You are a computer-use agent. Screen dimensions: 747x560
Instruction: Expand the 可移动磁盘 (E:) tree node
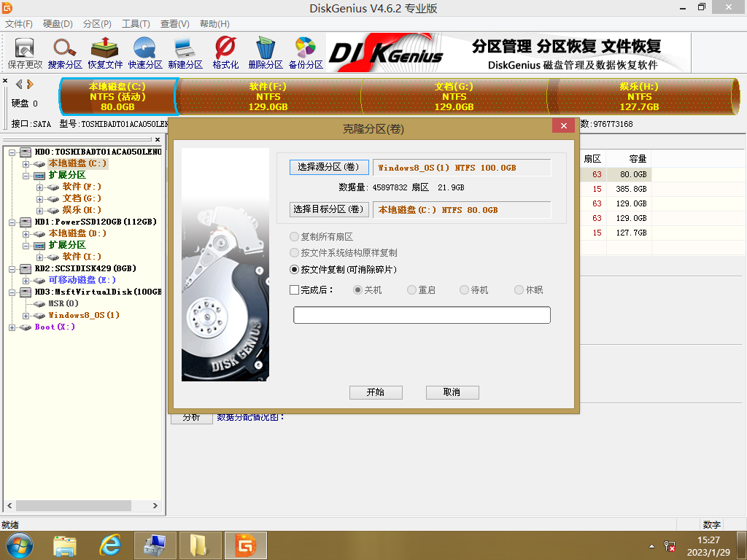tap(26, 281)
